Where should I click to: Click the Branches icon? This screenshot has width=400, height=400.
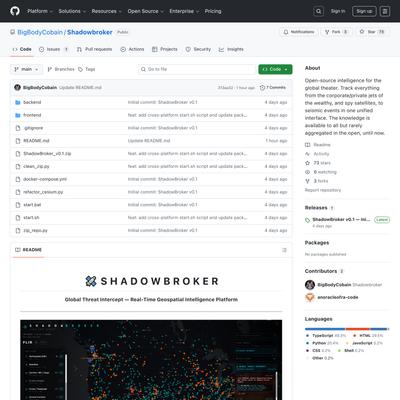pos(50,69)
